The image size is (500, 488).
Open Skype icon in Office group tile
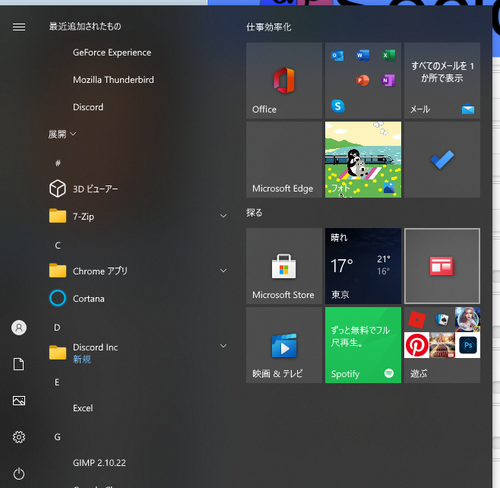pos(338,106)
